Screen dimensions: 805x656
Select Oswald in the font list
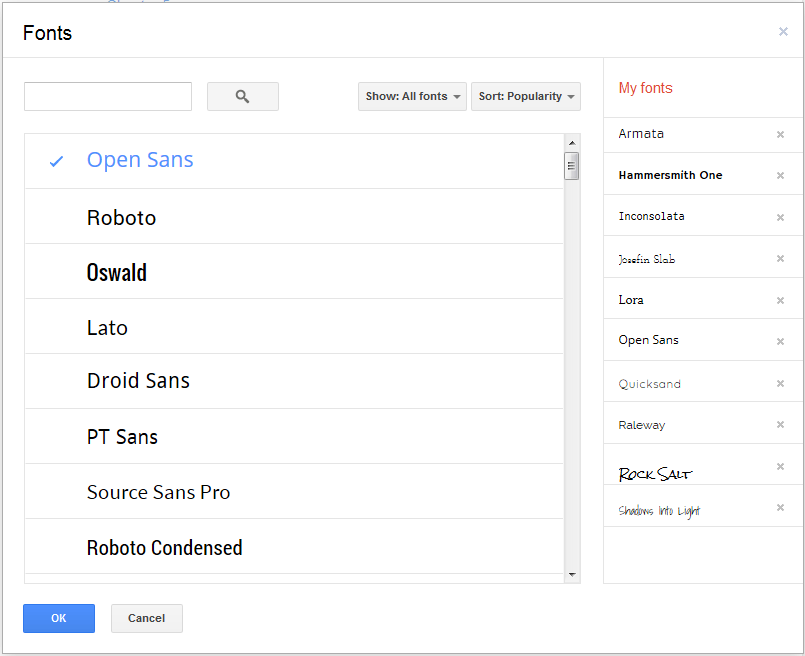click(294, 272)
